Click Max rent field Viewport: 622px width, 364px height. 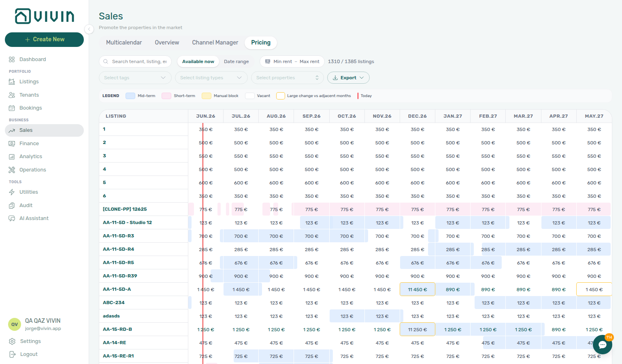[309, 61]
